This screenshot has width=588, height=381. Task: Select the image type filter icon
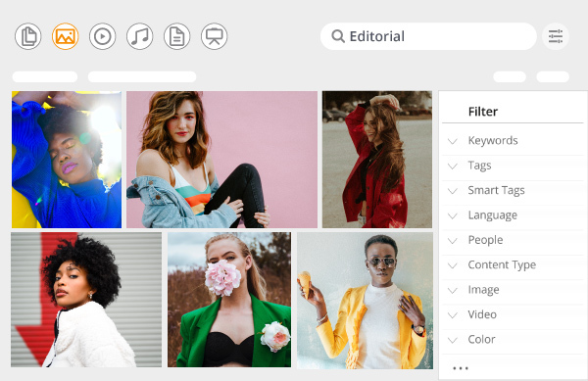66,36
